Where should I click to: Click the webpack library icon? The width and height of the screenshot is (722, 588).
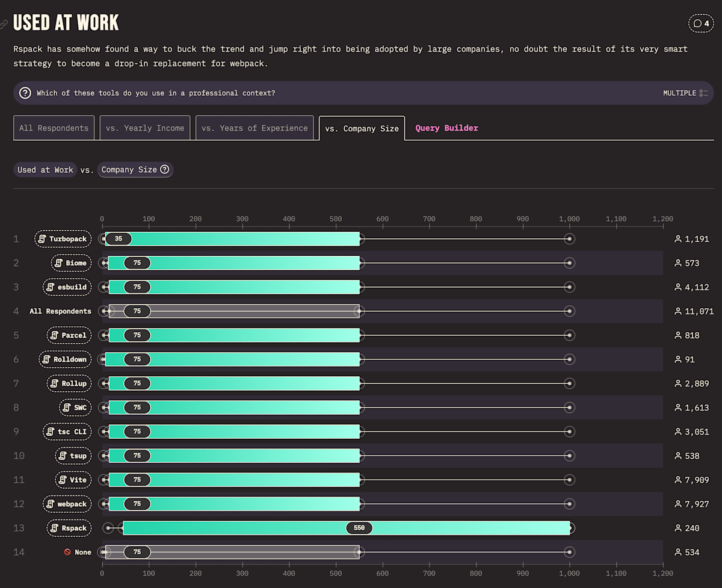[x=51, y=504]
